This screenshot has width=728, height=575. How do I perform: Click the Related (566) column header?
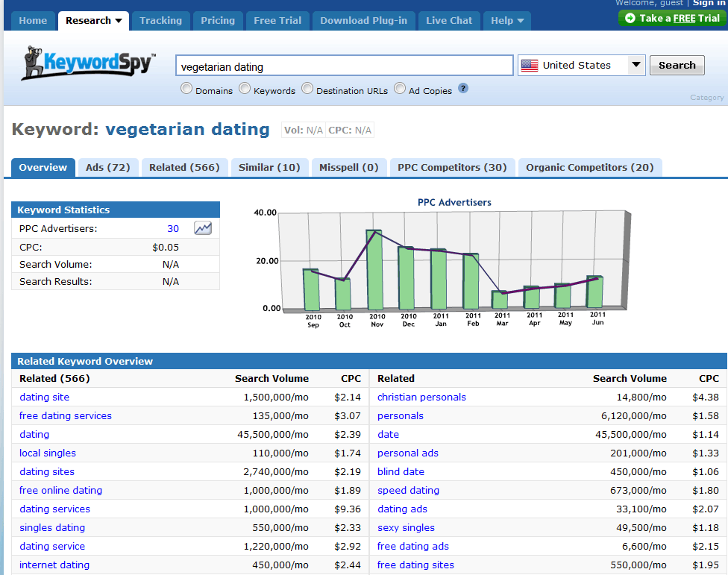tap(54, 378)
